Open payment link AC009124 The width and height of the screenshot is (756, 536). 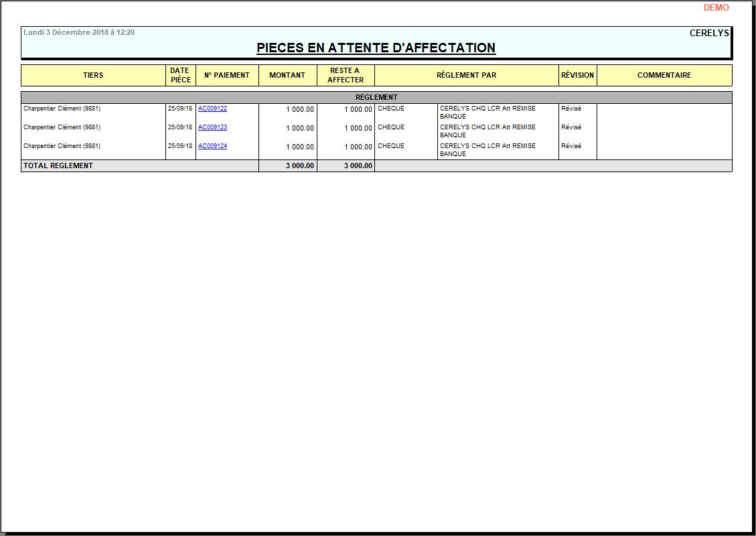coord(212,146)
